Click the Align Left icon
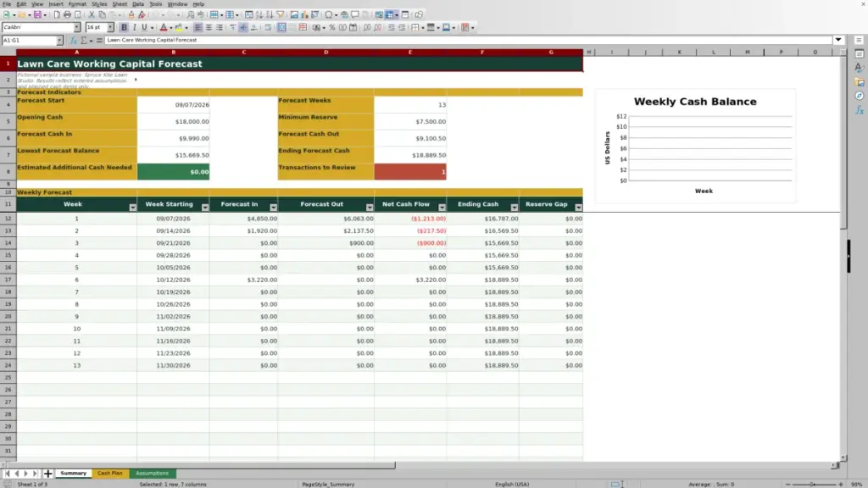 pos(198,27)
